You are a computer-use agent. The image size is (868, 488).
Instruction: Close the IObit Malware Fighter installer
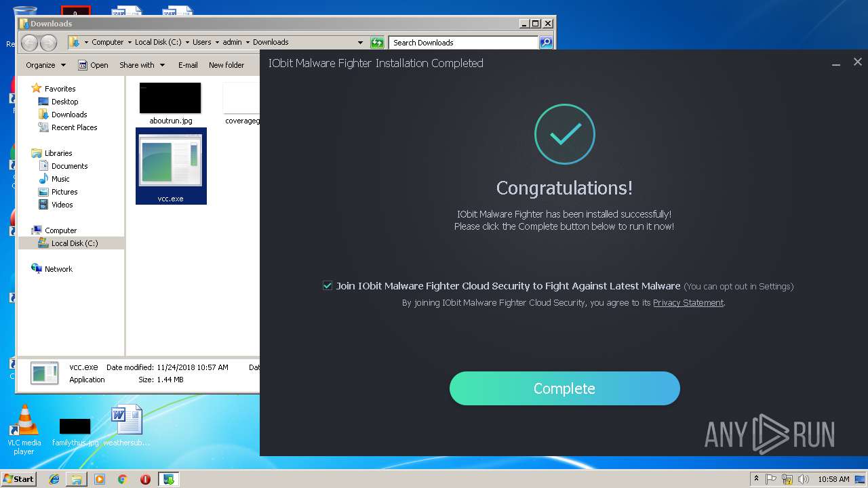(857, 62)
